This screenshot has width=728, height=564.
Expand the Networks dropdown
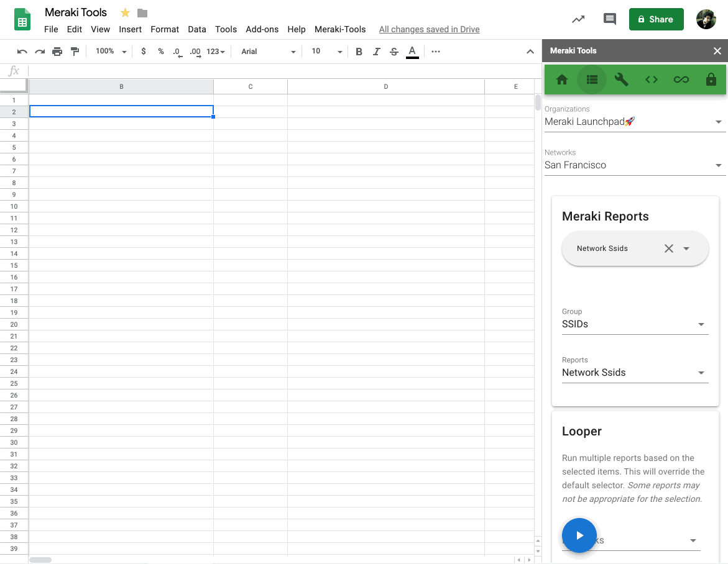coord(634,165)
